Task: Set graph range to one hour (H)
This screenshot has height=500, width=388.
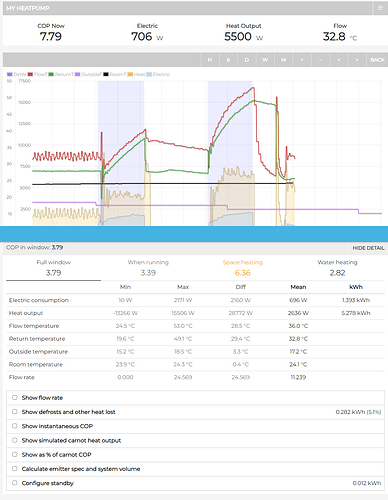Action: (x=210, y=60)
